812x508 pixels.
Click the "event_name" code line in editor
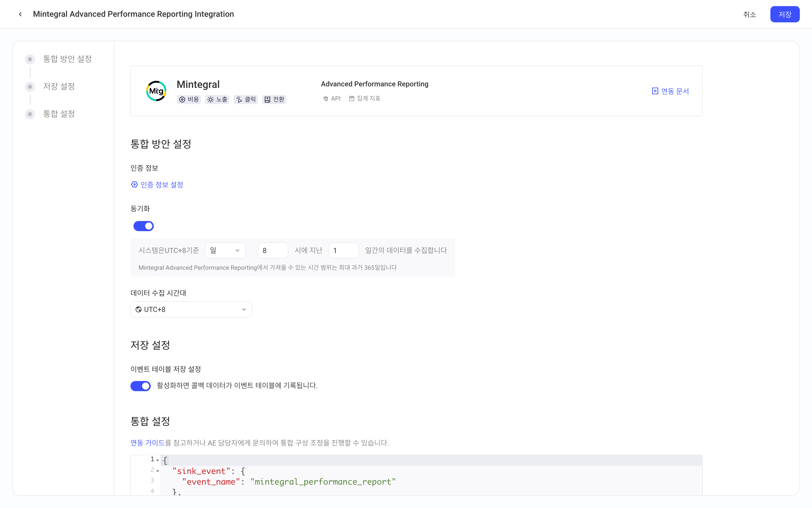click(289, 482)
